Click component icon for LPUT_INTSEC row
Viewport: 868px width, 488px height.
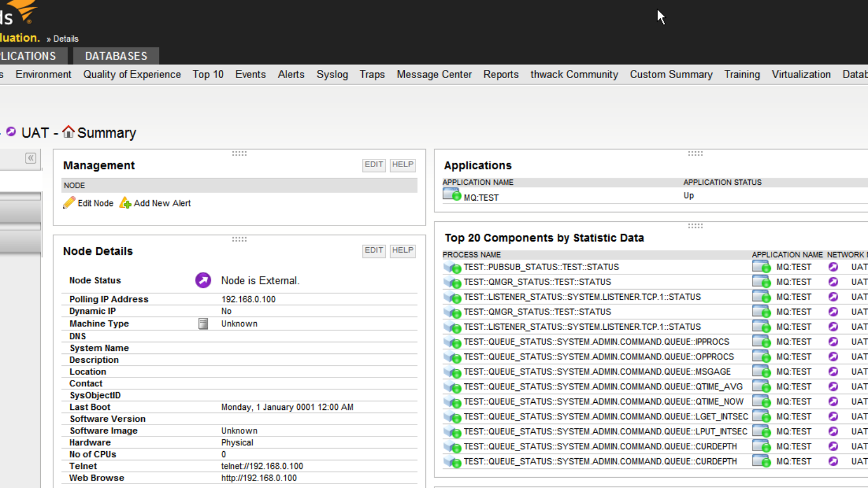pyautogui.click(x=452, y=432)
